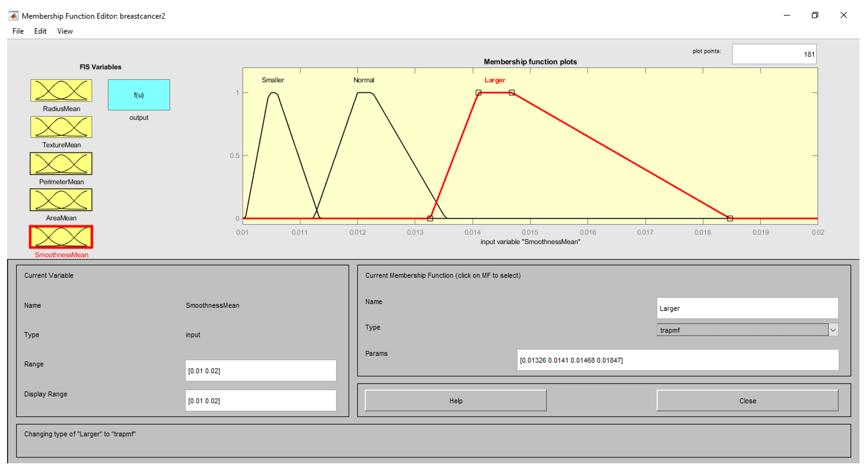The width and height of the screenshot is (868, 474).
Task: Click the Smaller membership function curve label
Action: (273, 80)
